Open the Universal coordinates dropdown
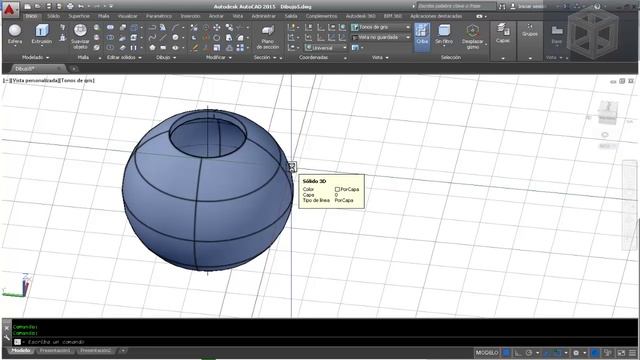Screen dimensions: 640x360 coord(326,48)
